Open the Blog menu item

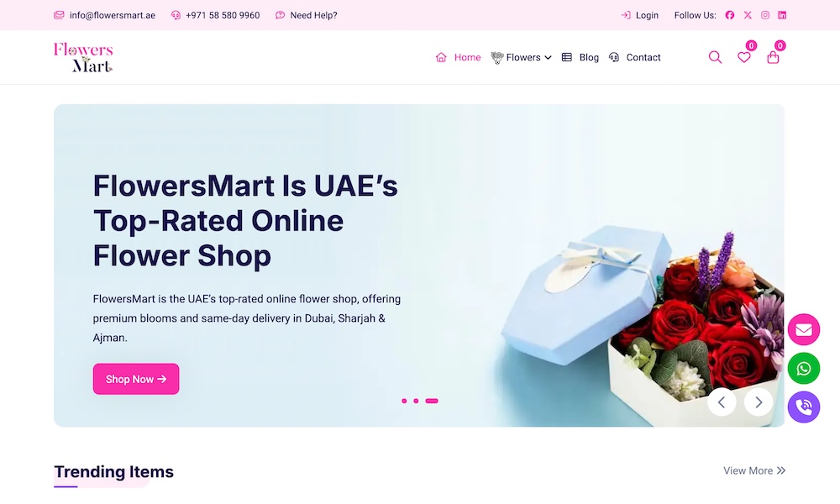580,57
